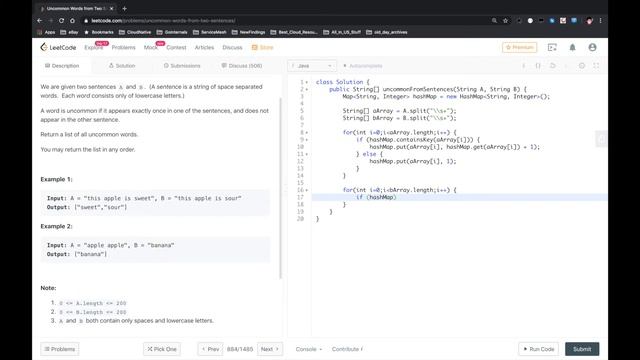Click the curly braces format icon
Viewport: 640px width, 360px height.
click(x=538, y=66)
